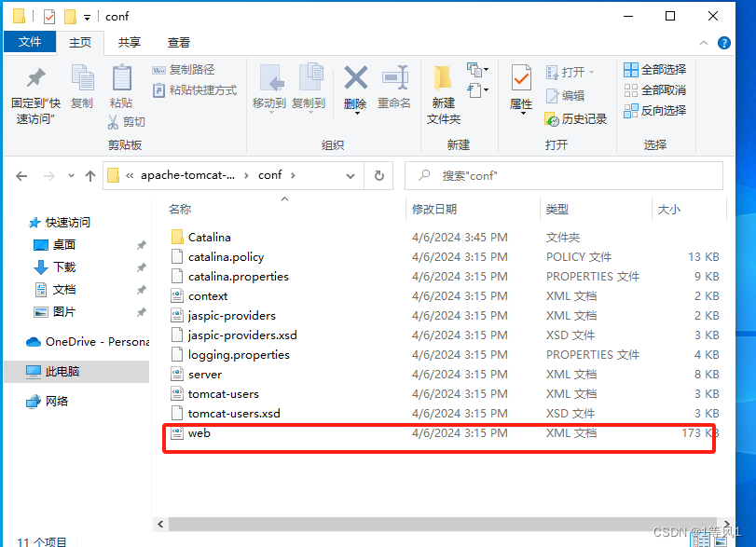Click Invert selection (反向选择)
The image size is (756, 547).
pos(654,110)
